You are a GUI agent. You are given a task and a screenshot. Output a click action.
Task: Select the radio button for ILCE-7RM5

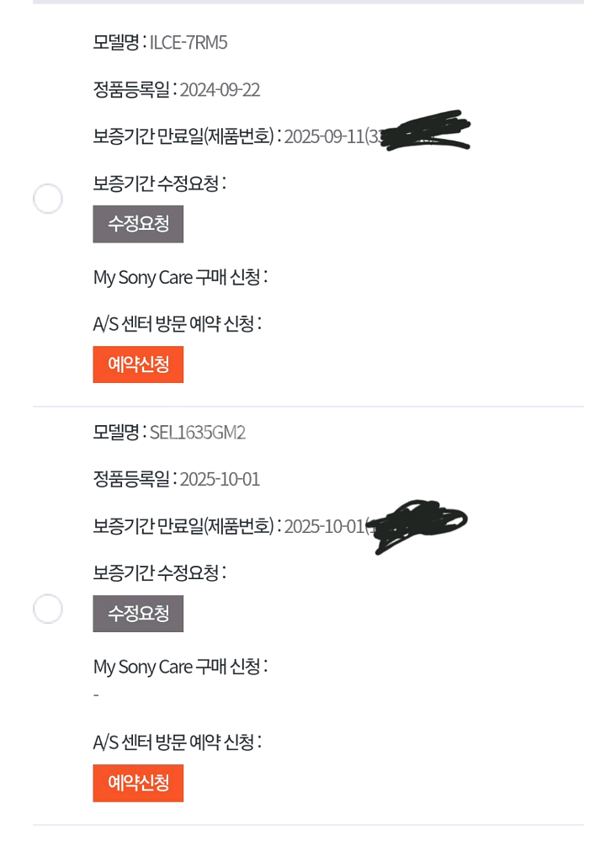pyautogui.click(x=48, y=199)
